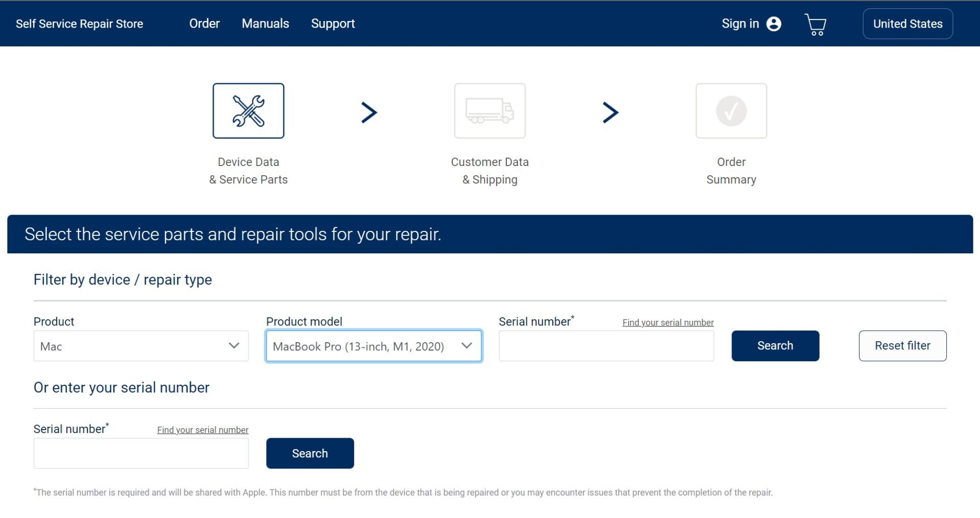The width and height of the screenshot is (980, 518).
Task: Click the arrow between Customer Data and Order Summary
Action: click(x=610, y=112)
